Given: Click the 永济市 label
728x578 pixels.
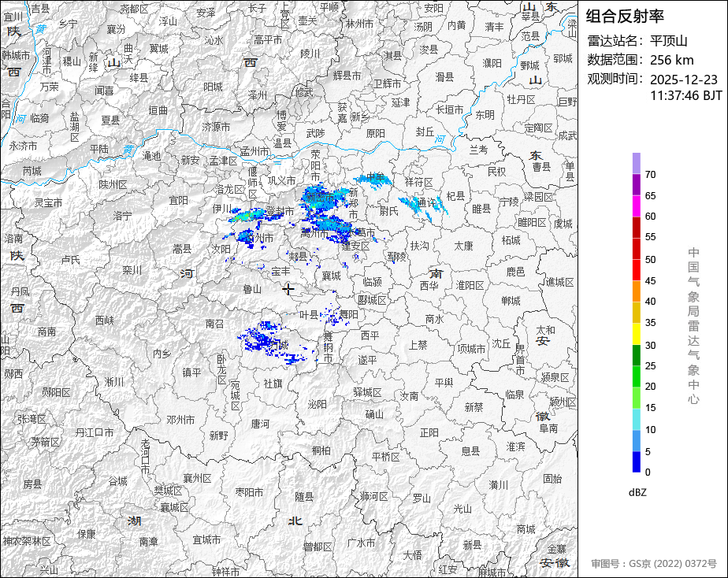Looking at the screenshot, I should click(x=23, y=146).
